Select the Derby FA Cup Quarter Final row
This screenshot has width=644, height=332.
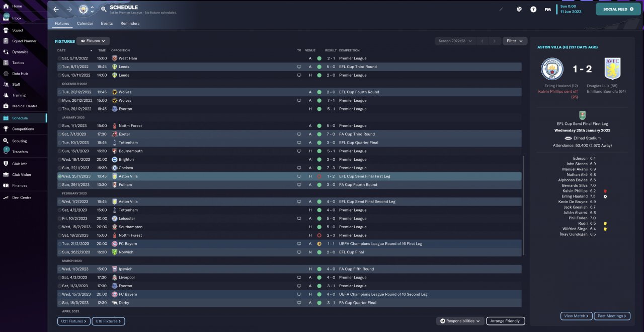289,303
